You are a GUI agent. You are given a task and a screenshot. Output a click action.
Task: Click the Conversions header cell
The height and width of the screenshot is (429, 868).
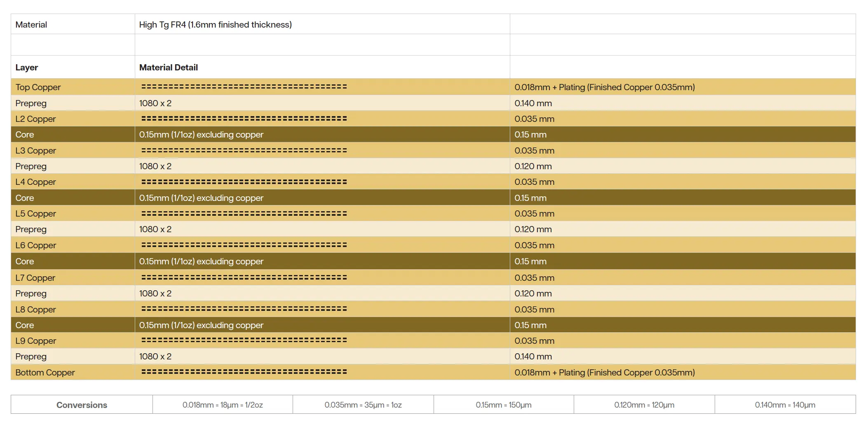point(82,405)
